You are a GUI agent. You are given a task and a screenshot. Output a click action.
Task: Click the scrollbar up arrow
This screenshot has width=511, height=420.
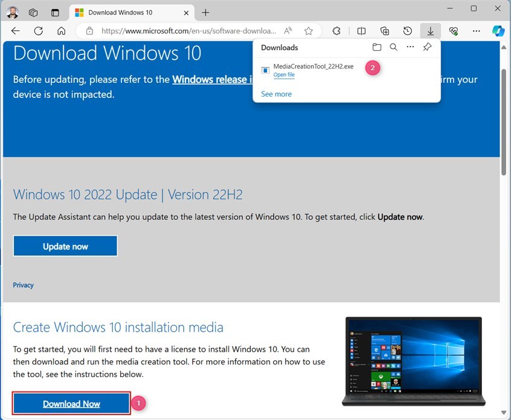(x=504, y=48)
